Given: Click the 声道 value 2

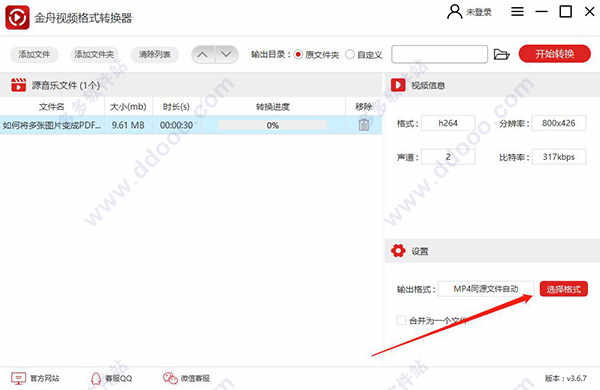Looking at the screenshot, I should [x=448, y=157].
